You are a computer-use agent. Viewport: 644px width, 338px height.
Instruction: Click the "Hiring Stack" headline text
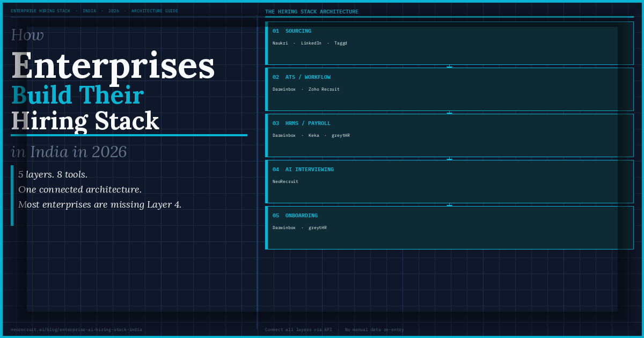[85, 121]
